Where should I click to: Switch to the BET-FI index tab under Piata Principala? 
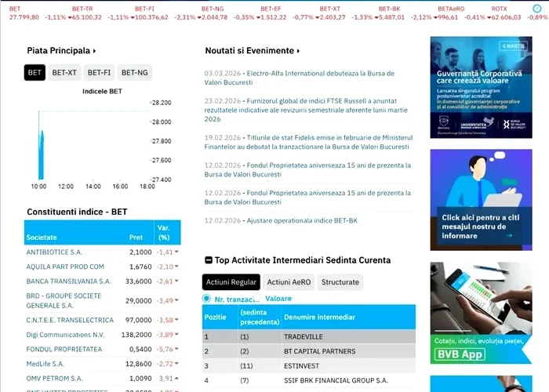pyautogui.click(x=99, y=72)
